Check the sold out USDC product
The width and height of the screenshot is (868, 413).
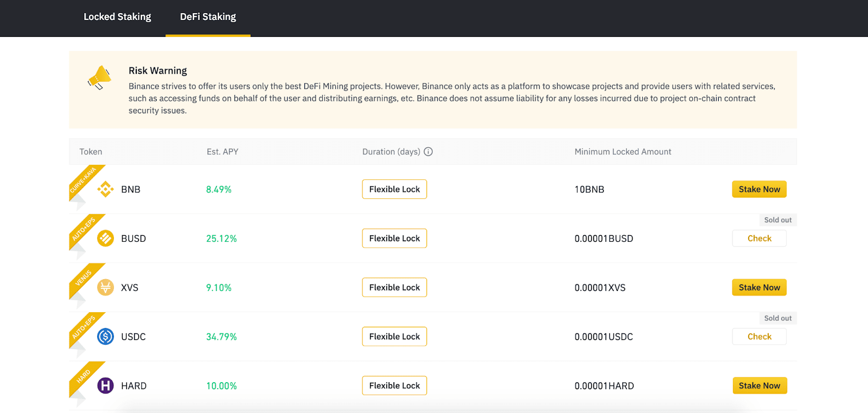click(x=759, y=337)
